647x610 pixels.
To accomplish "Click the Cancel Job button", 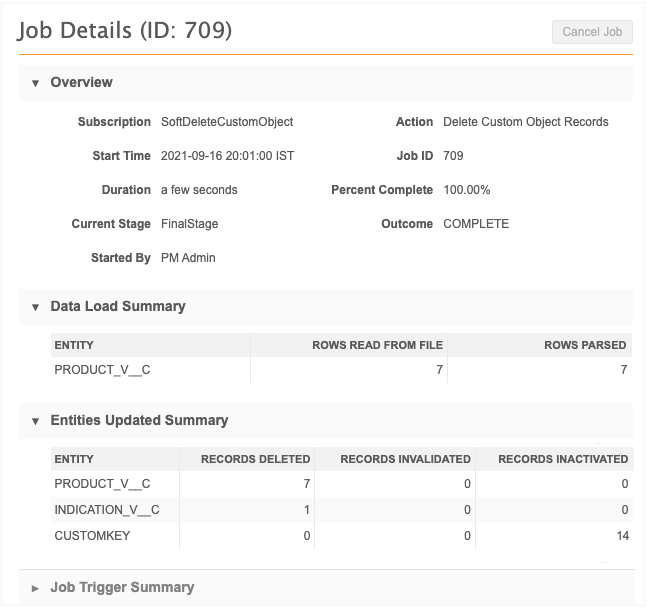I will [592, 32].
